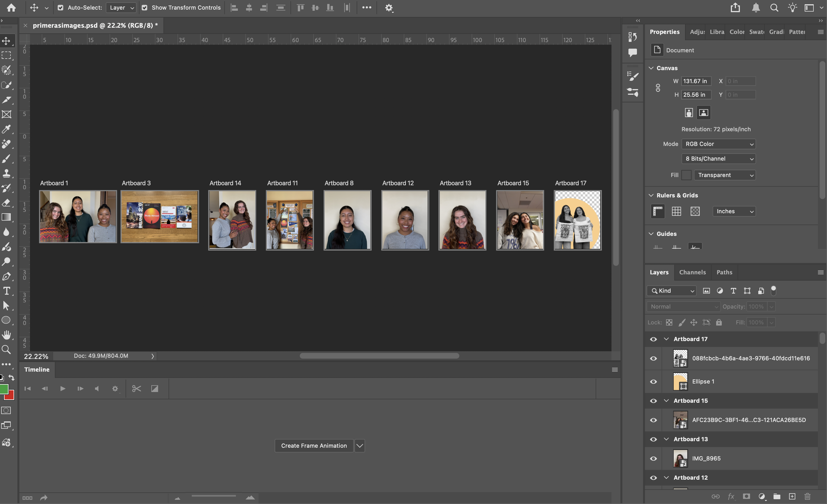827x504 pixels.
Task: Select the primerasimages.psd document tab
Action: click(x=95, y=25)
